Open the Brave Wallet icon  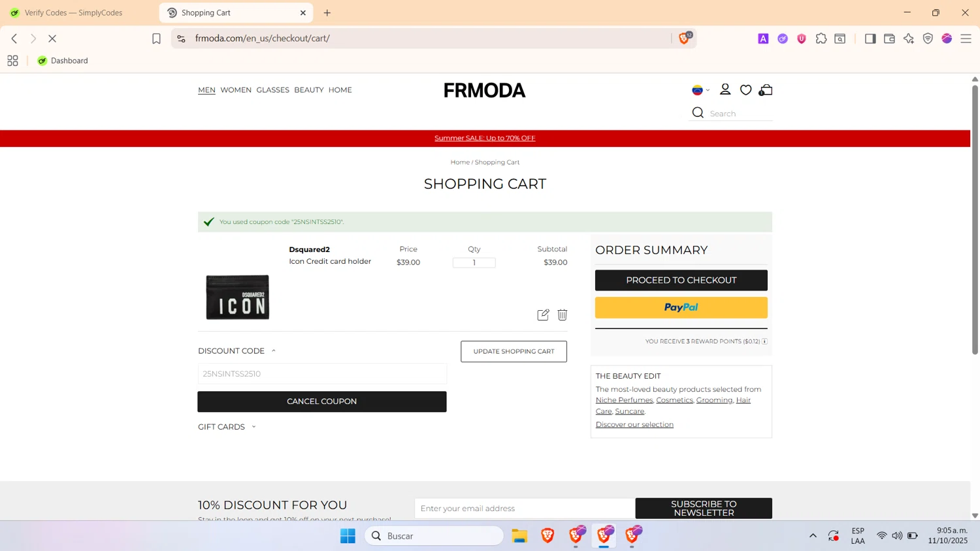pos(889,39)
